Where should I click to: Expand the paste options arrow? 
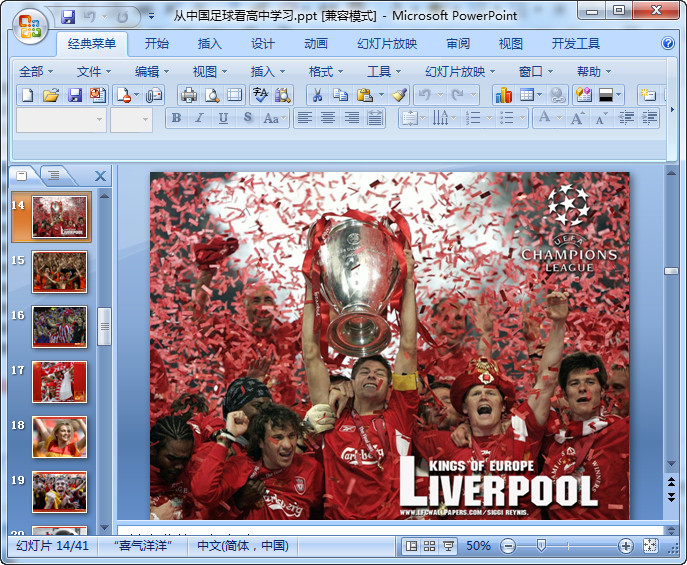click(382, 95)
